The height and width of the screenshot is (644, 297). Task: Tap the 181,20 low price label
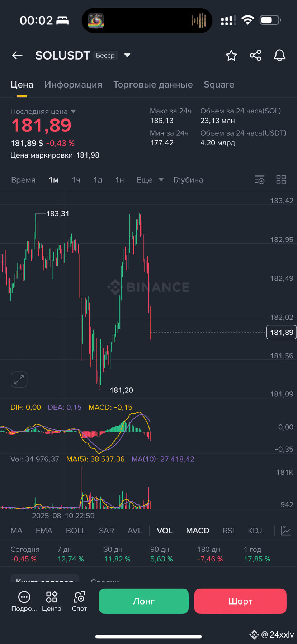pyautogui.click(x=122, y=390)
